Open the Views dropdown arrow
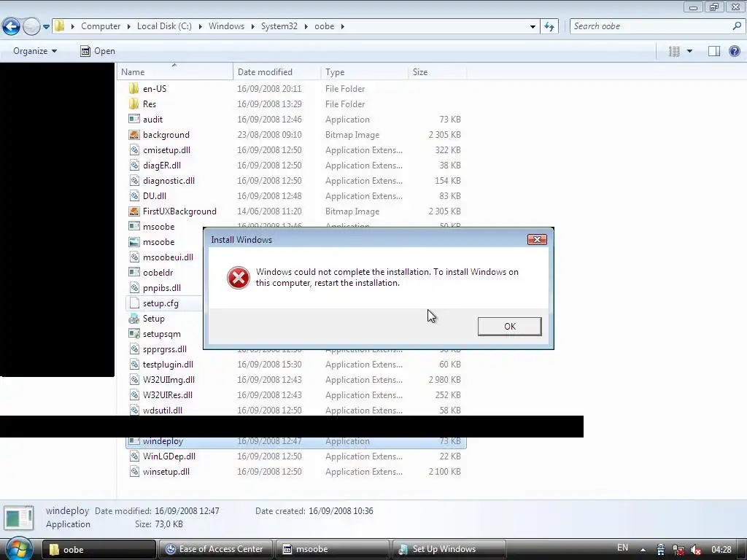The height and width of the screenshot is (560, 747). point(689,51)
